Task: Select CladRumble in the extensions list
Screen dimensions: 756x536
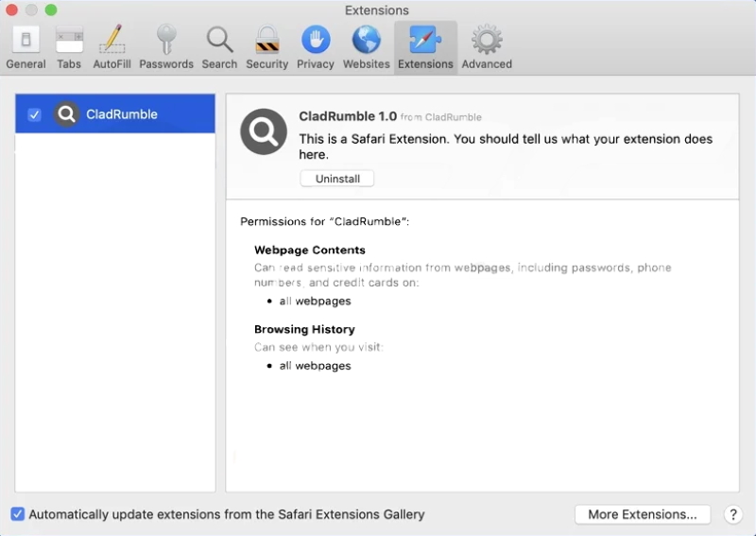Action: pos(122,114)
